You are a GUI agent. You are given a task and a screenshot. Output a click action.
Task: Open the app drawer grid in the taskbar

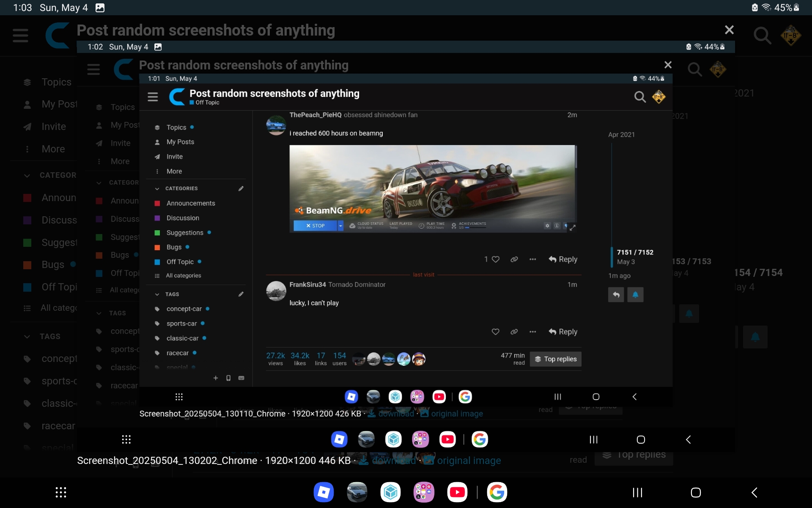[x=61, y=492]
